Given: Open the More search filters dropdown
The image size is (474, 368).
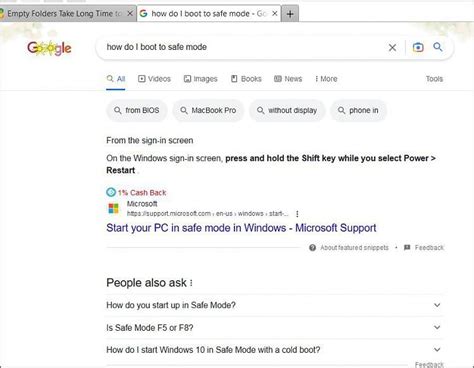Looking at the screenshot, I should click(326, 79).
